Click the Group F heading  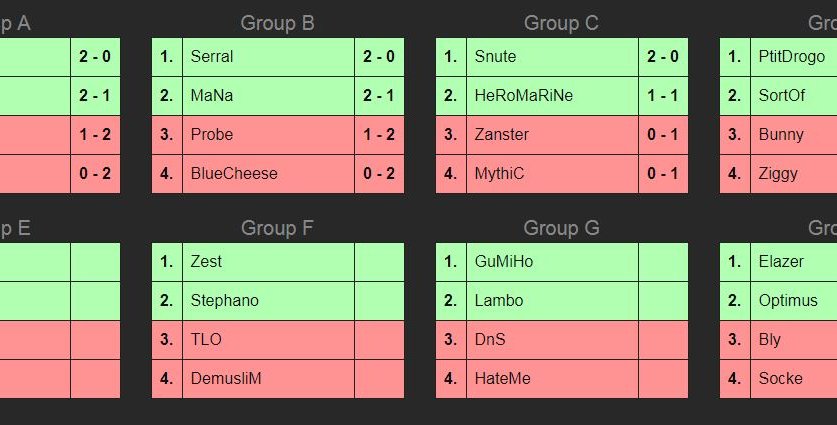click(x=278, y=228)
